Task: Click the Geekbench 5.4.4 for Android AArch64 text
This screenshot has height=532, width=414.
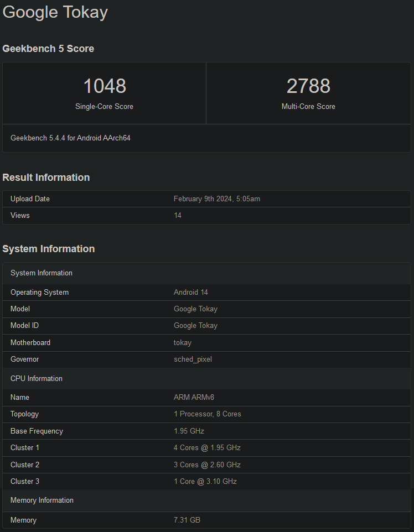Action: (x=70, y=138)
